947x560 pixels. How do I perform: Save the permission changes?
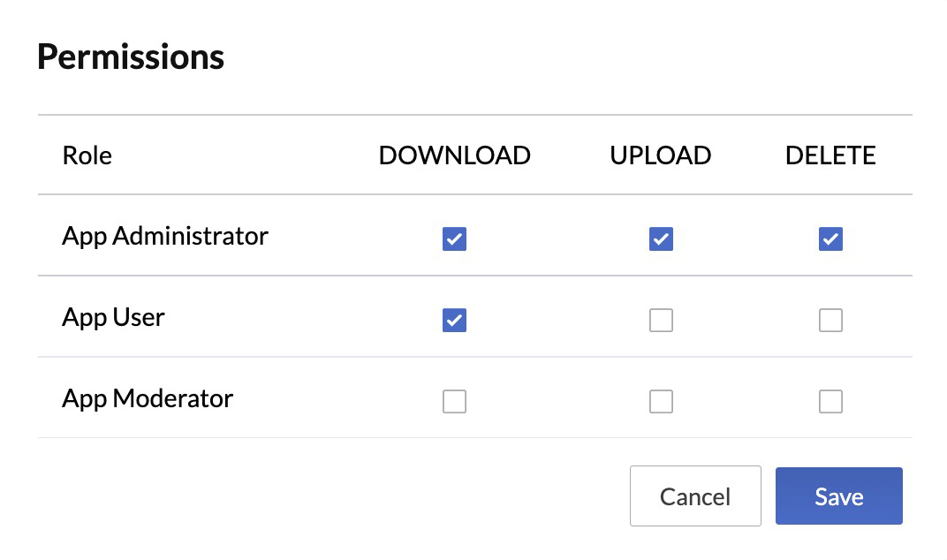tap(838, 496)
